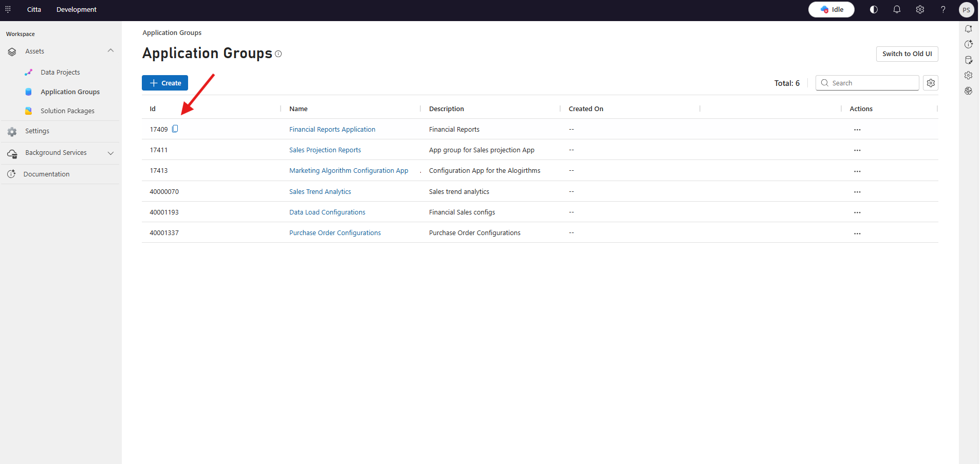This screenshot has height=464, width=980.
Task: Open the Purchase Order Configurations link
Action: (x=335, y=233)
